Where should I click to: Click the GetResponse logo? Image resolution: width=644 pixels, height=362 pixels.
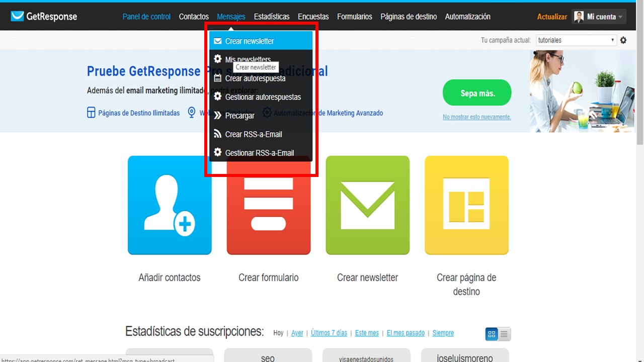[x=44, y=17]
